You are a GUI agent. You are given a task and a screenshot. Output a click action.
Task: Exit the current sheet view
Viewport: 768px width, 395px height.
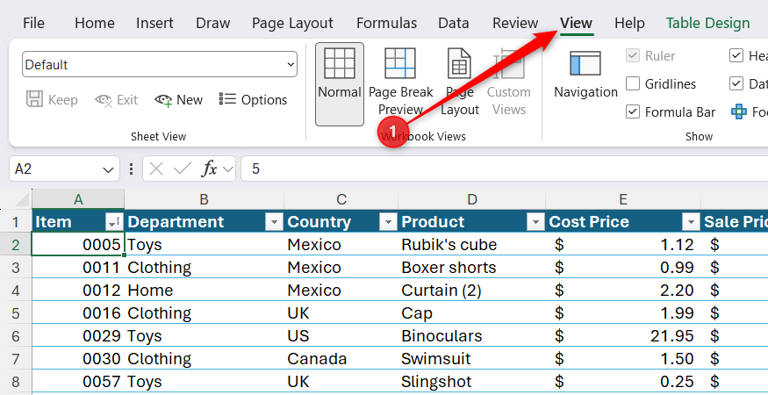tap(116, 100)
